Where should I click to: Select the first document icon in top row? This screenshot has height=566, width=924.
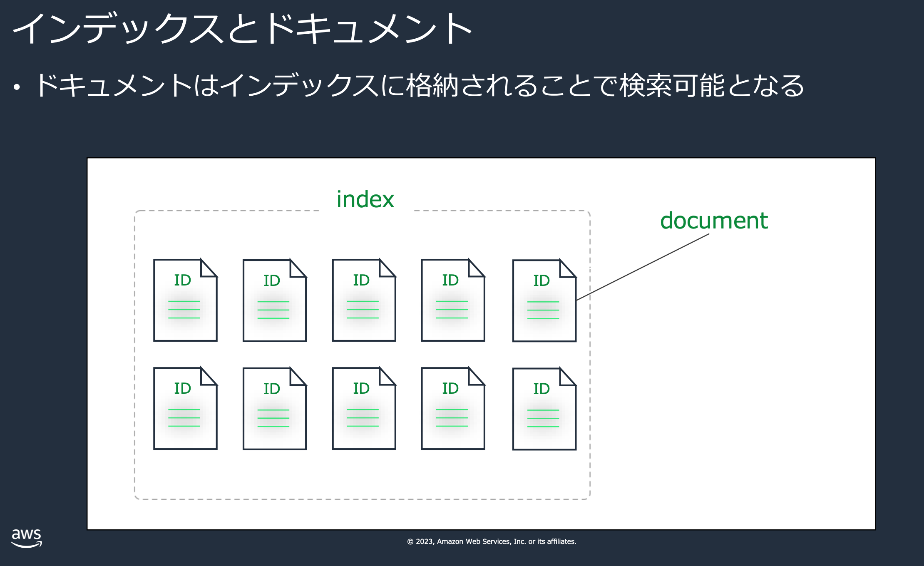click(186, 300)
